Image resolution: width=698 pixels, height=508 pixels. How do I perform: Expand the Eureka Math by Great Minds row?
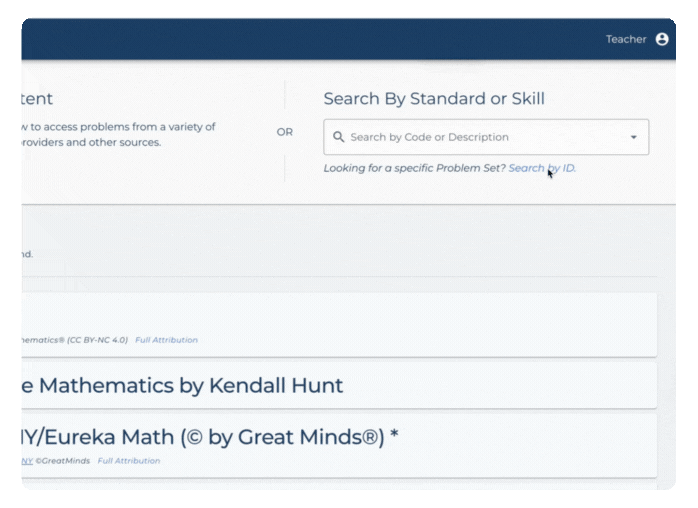click(339, 446)
